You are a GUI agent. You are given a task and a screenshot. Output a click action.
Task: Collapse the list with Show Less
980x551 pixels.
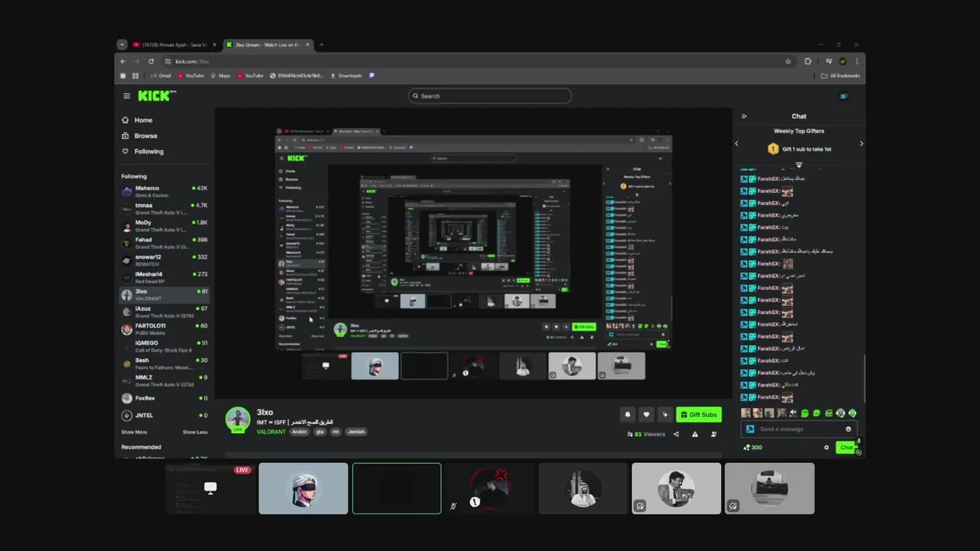tap(194, 432)
